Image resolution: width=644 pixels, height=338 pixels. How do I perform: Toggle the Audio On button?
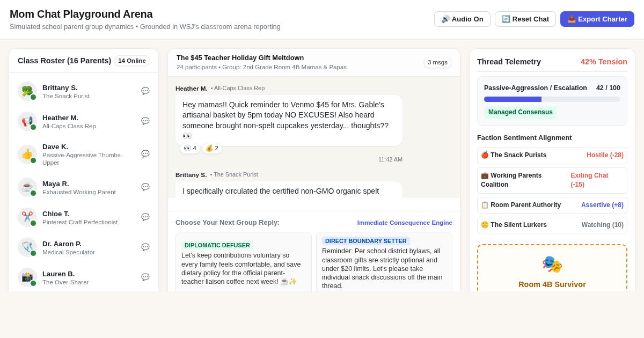pos(462,19)
